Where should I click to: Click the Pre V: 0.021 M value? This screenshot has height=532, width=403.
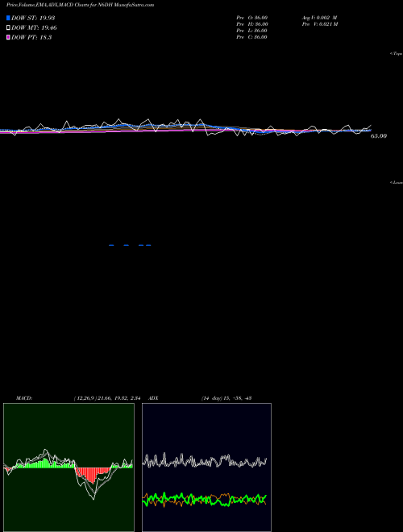pos(320,24)
